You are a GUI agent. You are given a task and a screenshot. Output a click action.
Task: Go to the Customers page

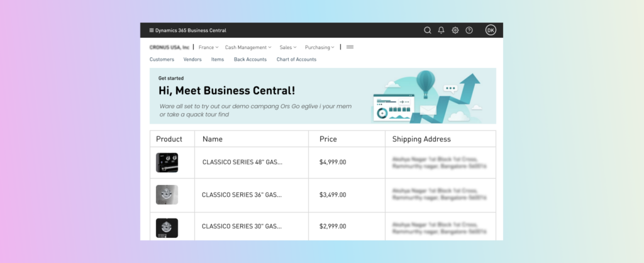pos(162,60)
